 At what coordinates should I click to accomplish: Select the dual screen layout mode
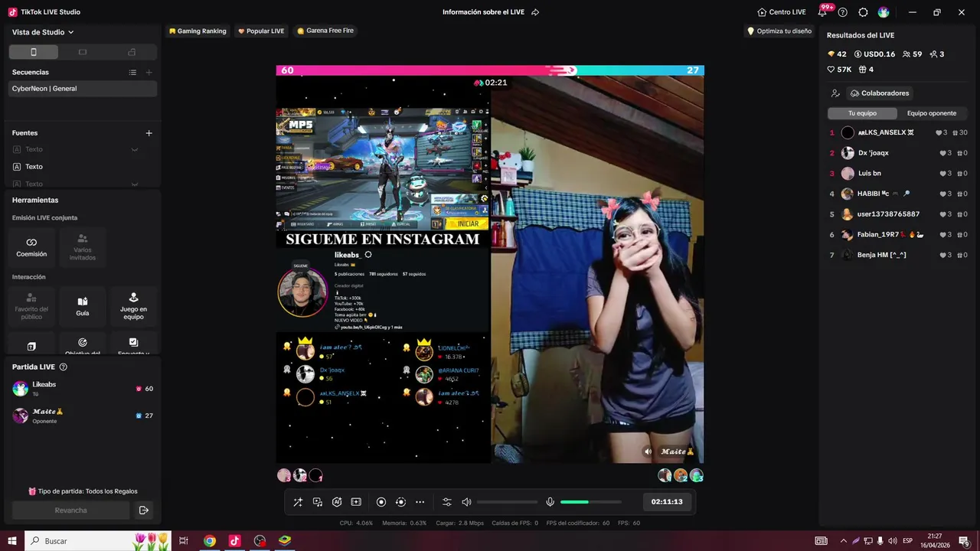[132, 52]
